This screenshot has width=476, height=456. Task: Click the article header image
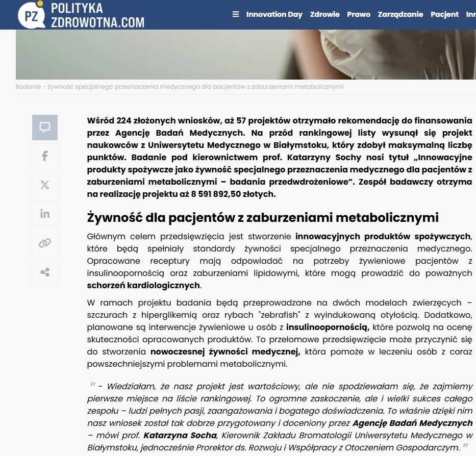click(x=245, y=54)
